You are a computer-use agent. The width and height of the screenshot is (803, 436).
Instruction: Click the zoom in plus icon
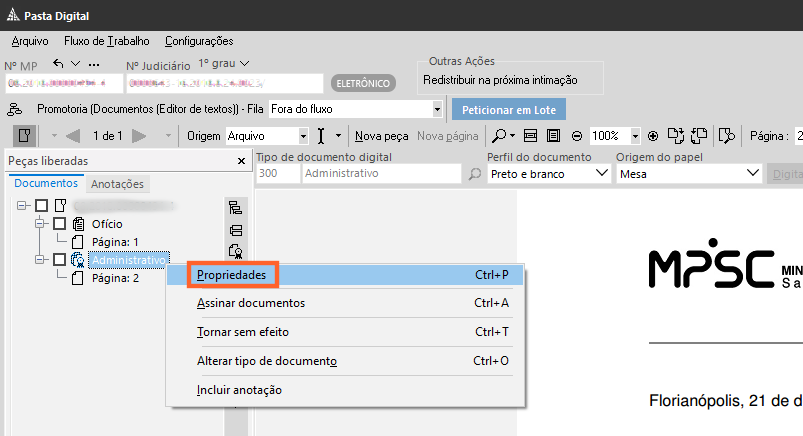coord(653,135)
